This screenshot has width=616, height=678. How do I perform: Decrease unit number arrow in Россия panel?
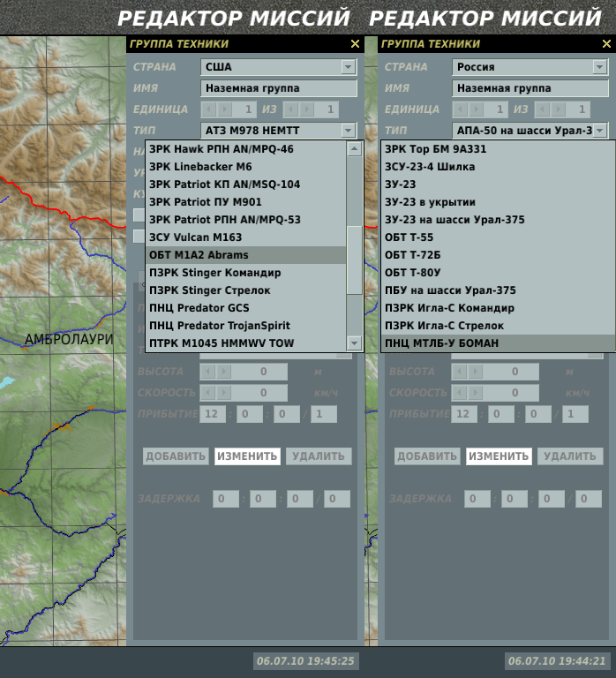[461, 109]
